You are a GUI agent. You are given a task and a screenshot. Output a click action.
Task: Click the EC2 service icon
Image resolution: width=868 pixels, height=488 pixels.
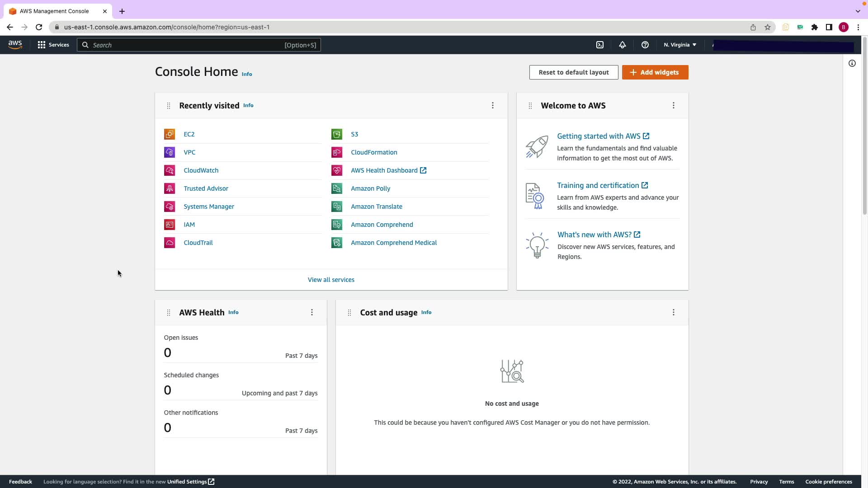pyautogui.click(x=170, y=134)
